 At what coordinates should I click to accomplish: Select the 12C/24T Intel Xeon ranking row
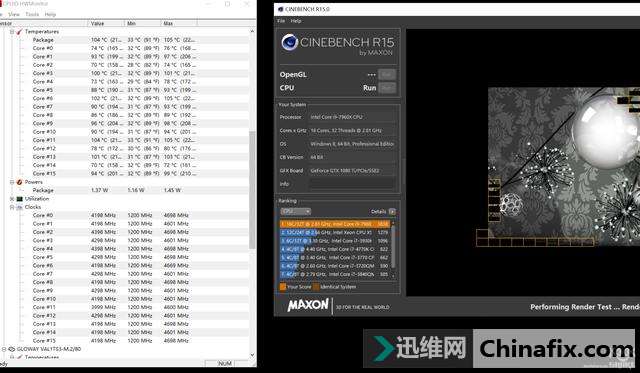335,232
